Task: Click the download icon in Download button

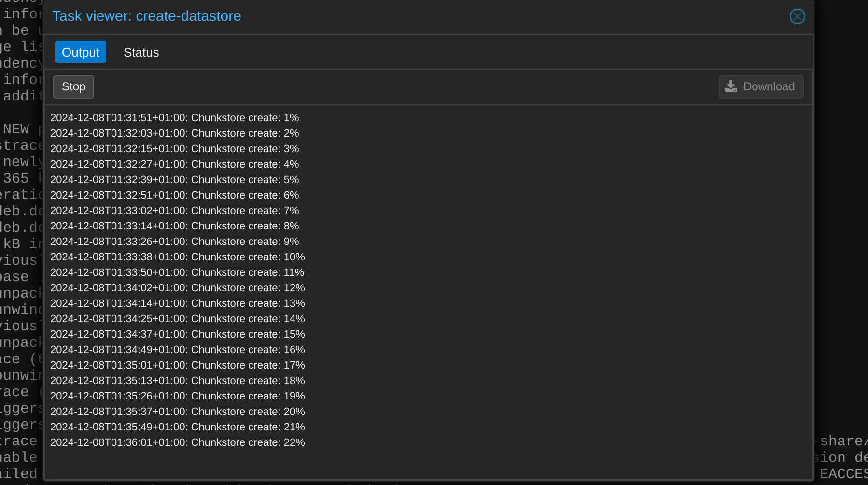Action: [731, 86]
